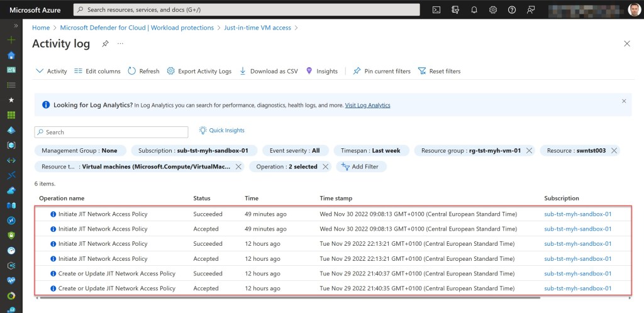The height and width of the screenshot is (313, 644).
Task: Open portal settings gear
Action: [x=493, y=10]
